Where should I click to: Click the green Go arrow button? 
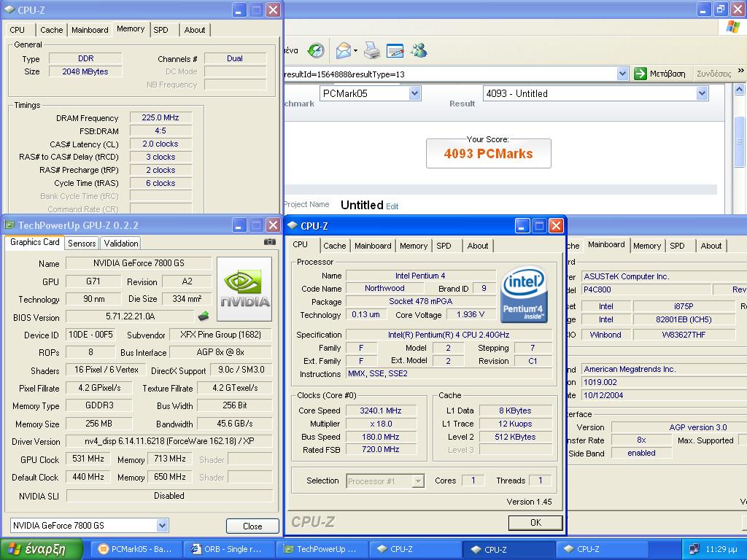640,74
